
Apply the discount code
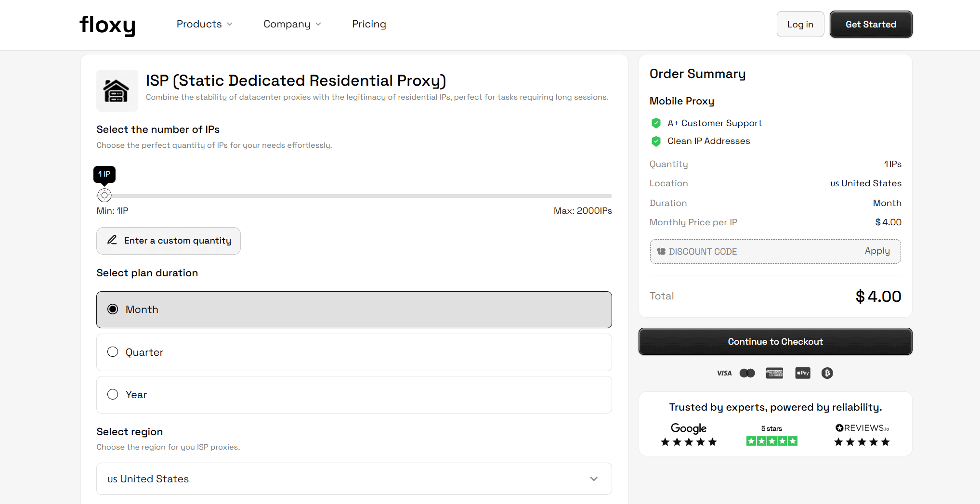[x=877, y=251]
